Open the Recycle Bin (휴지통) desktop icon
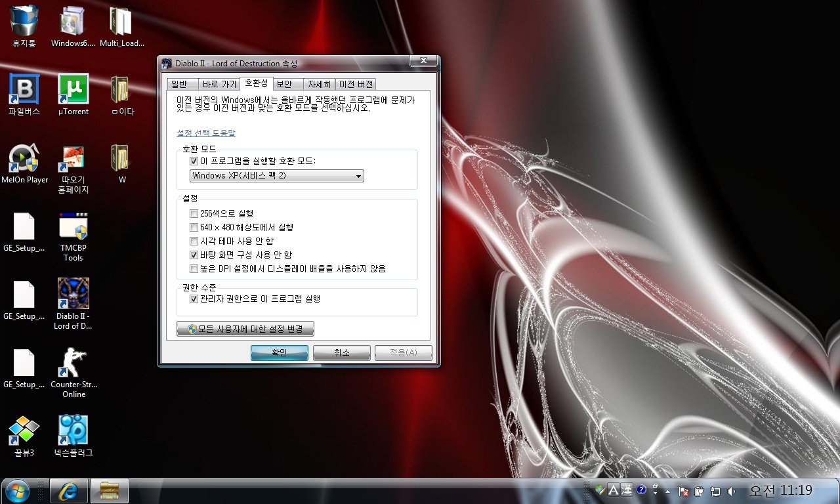The width and height of the screenshot is (840, 504). pos(24,26)
